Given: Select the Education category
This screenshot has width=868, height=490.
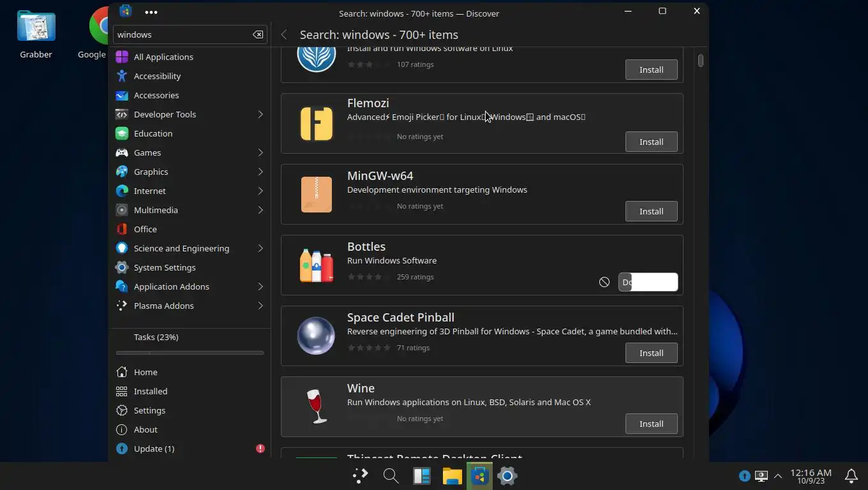Looking at the screenshot, I should (190, 133).
